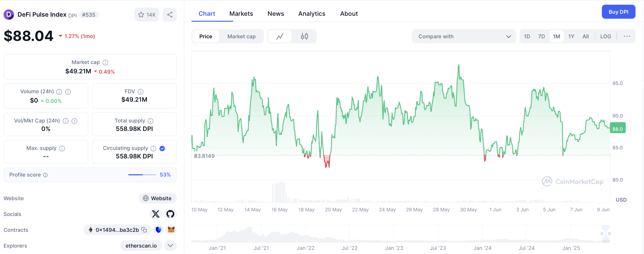The height and width of the screenshot is (254, 644).
Task: Add token to MetaMask fox icon
Action: (171, 230)
